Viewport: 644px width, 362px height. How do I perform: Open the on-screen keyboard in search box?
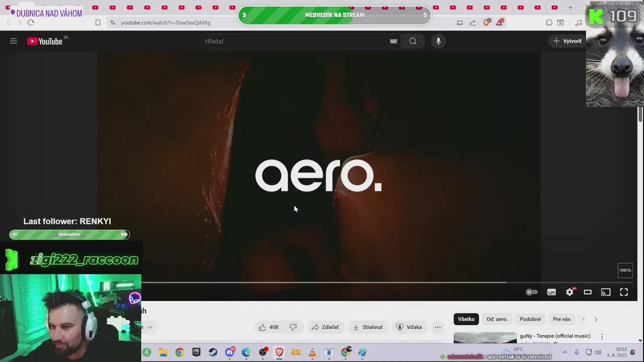click(393, 41)
